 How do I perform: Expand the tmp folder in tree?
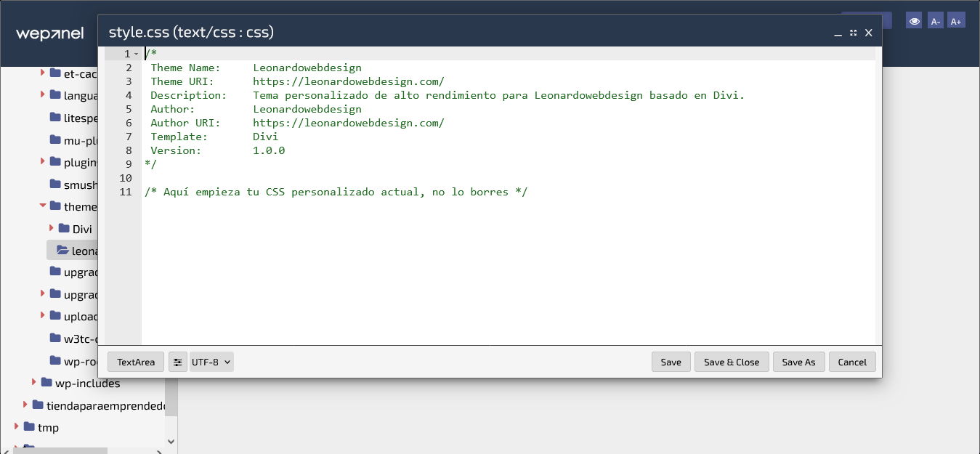[x=17, y=427]
